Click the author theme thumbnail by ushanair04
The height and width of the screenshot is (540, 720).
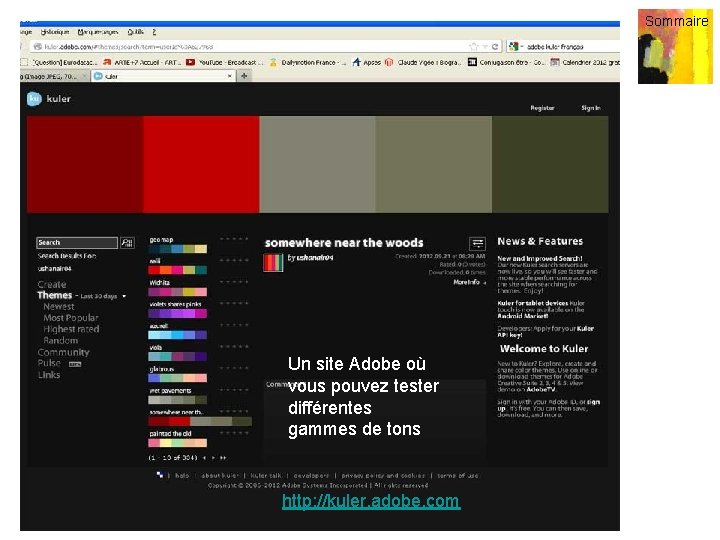[x=273, y=262]
